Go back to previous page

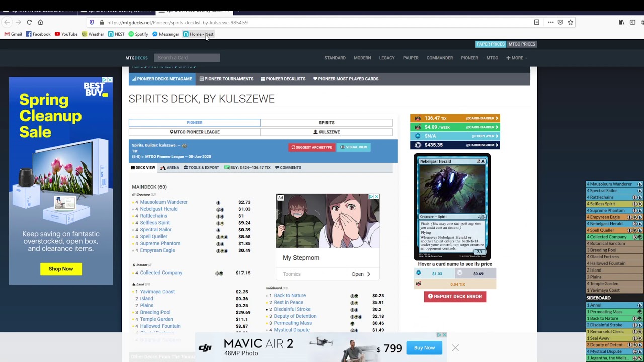click(x=7, y=22)
